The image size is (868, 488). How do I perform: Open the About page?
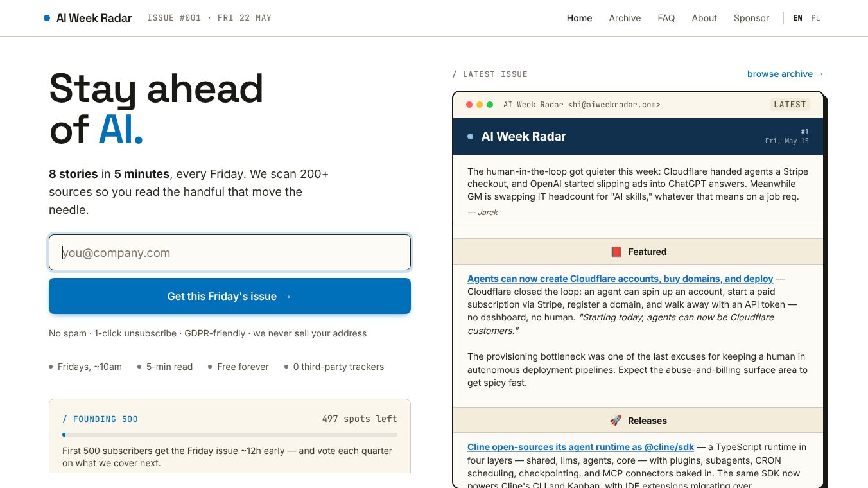[x=704, y=18]
